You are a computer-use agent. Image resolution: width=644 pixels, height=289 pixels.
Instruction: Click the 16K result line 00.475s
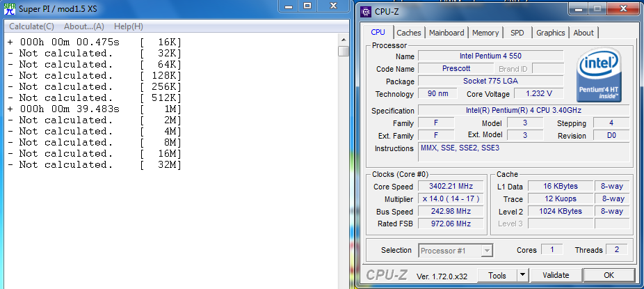[x=95, y=42]
